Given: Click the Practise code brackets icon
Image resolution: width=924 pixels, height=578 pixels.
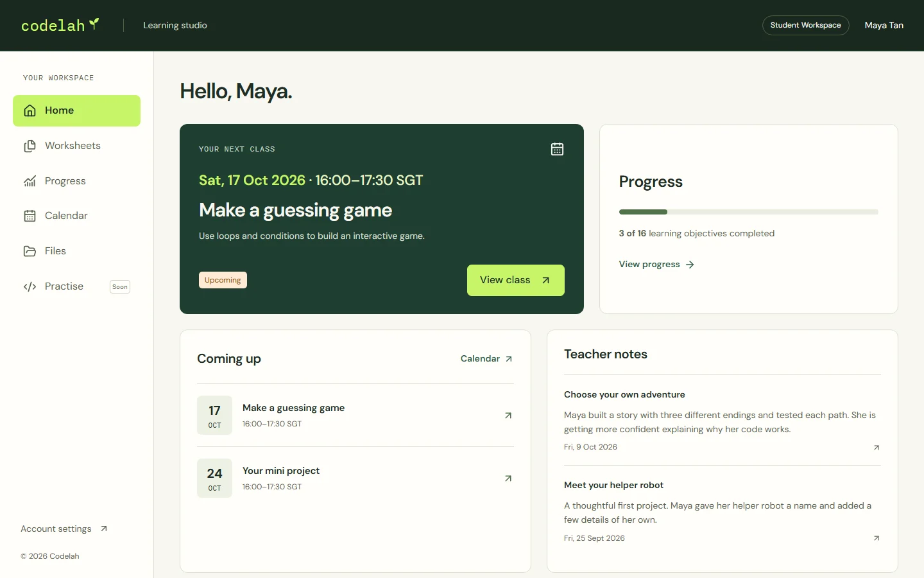Looking at the screenshot, I should tap(30, 286).
